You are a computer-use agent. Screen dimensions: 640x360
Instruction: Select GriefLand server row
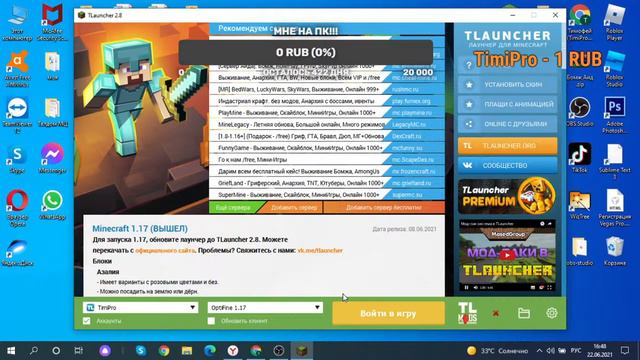point(327,183)
